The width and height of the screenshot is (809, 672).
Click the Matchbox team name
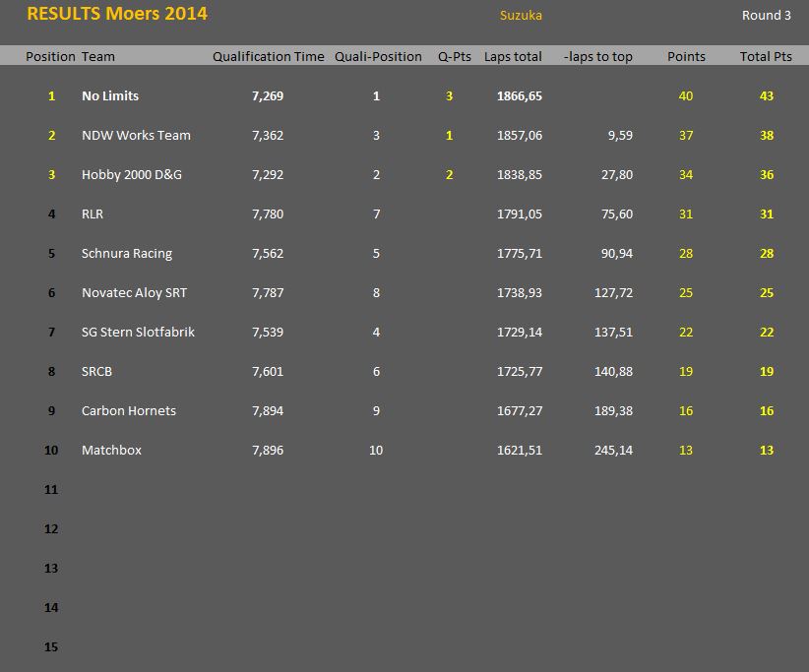pos(111,451)
